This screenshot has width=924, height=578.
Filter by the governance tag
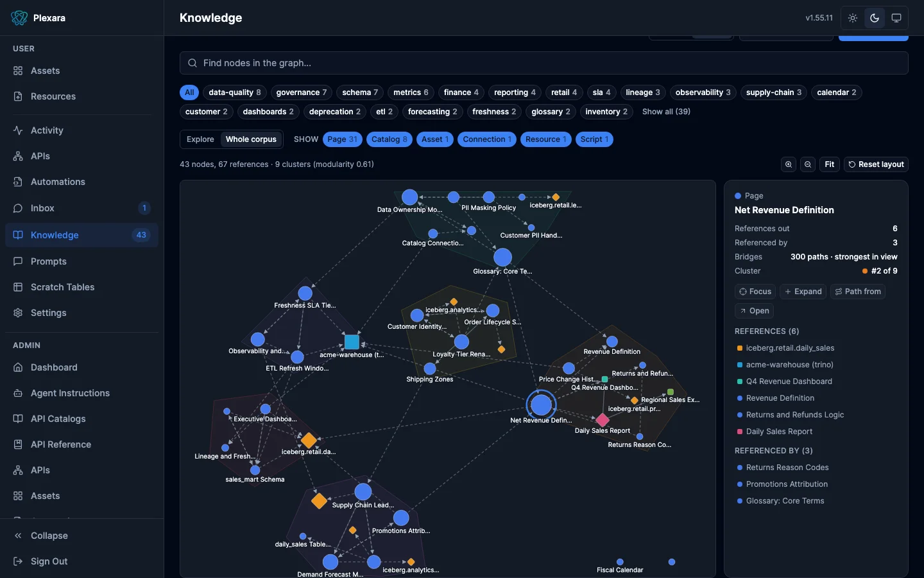[x=302, y=92]
